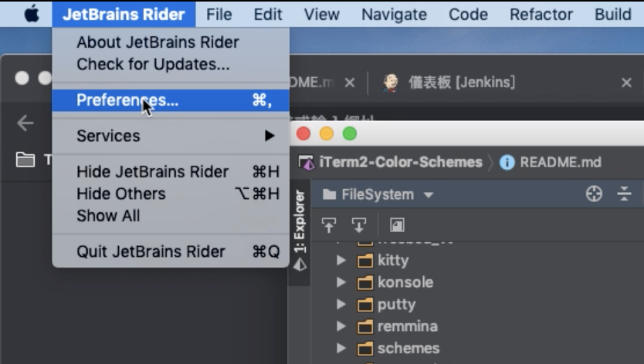This screenshot has width=644, height=364.
Task: Open the File menu
Action: pos(219,15)
